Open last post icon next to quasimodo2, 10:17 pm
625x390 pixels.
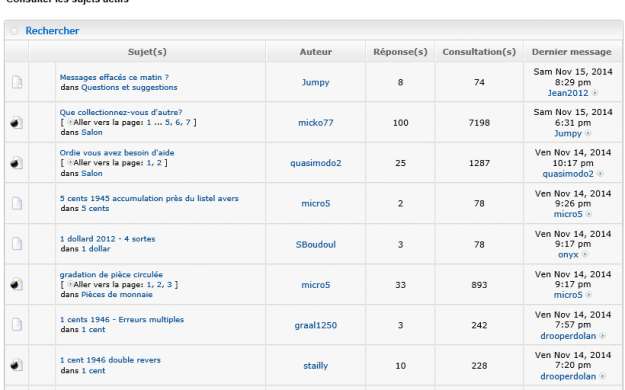tap(600, 174)
